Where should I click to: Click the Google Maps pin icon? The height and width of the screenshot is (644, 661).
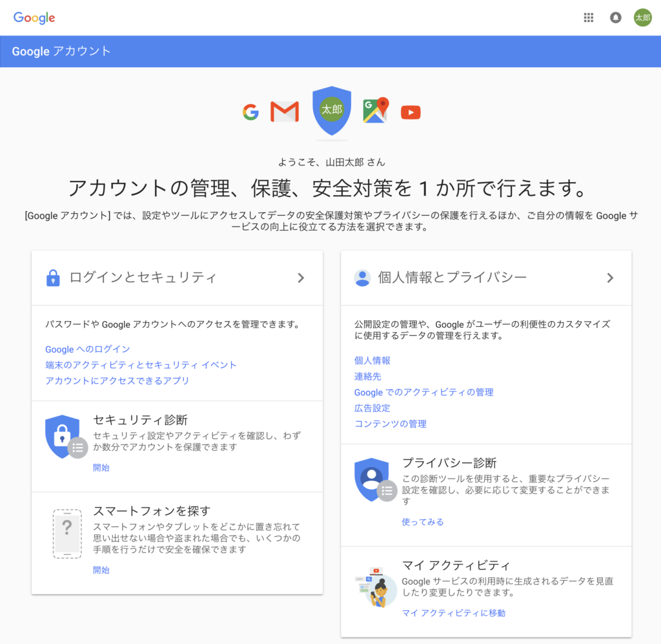click(x=376, y=110)
